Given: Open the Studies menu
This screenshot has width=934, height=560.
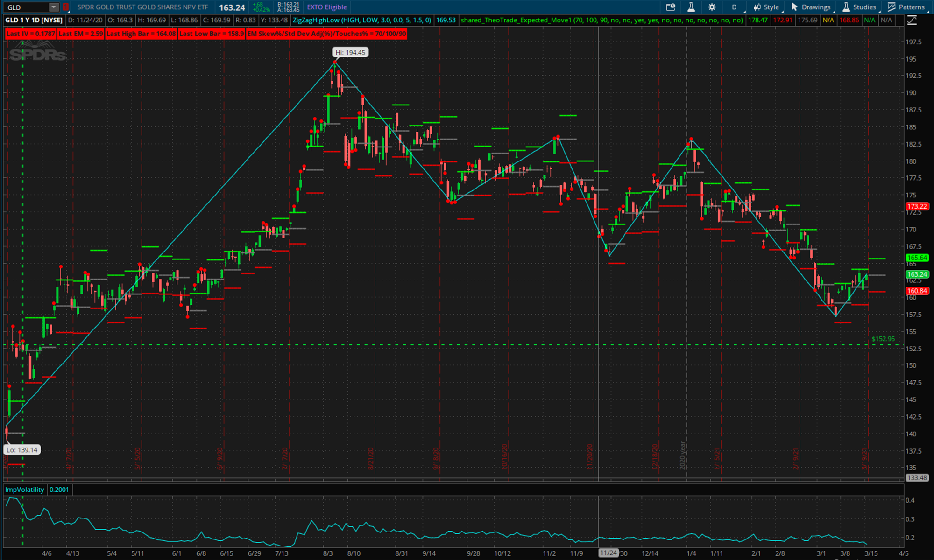Looking at the screenshot, I should point(860,7).
